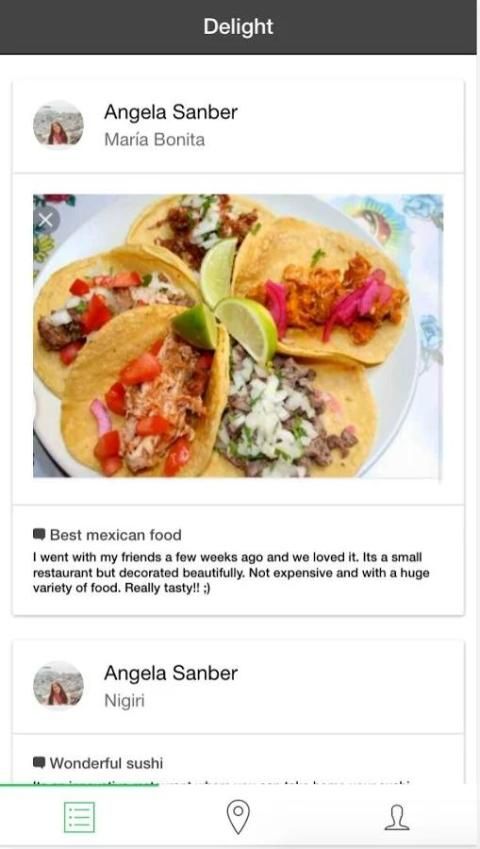Open the user profile tab icon
Image resolution: width=480 pixels, height=849 pixels.
(x=397, y=817)
